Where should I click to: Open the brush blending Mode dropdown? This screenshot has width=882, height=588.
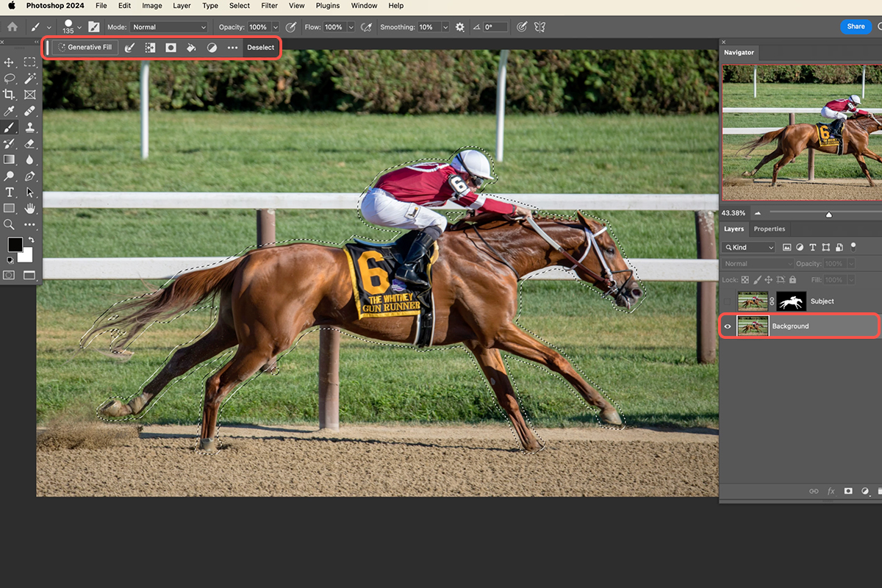168,27
